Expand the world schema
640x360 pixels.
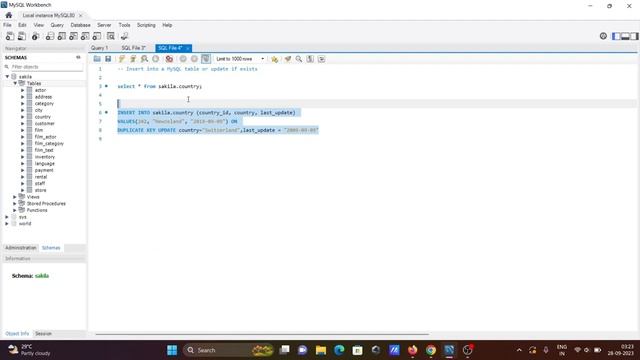[x=7, y=223]
